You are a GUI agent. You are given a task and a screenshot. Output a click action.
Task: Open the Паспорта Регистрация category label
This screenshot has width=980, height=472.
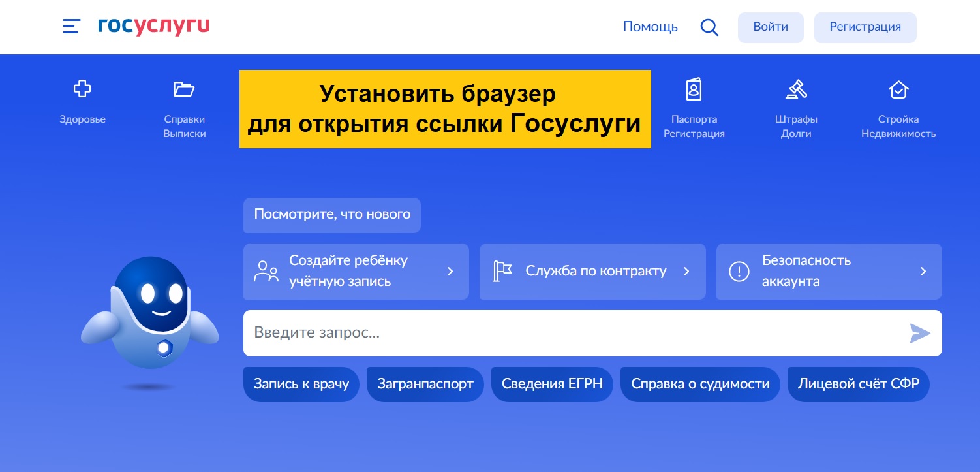[694, 127]
